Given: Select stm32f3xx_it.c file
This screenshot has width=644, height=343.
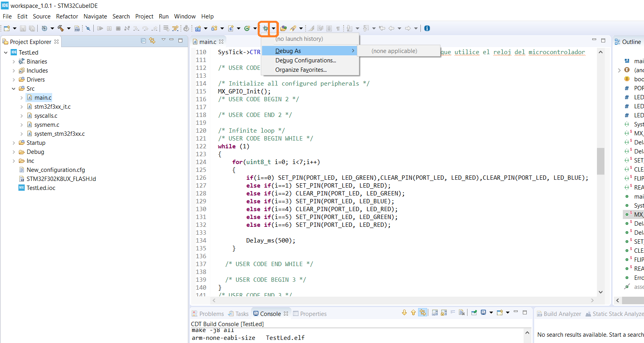Looking at the screenshot, I should click(53, 107).
